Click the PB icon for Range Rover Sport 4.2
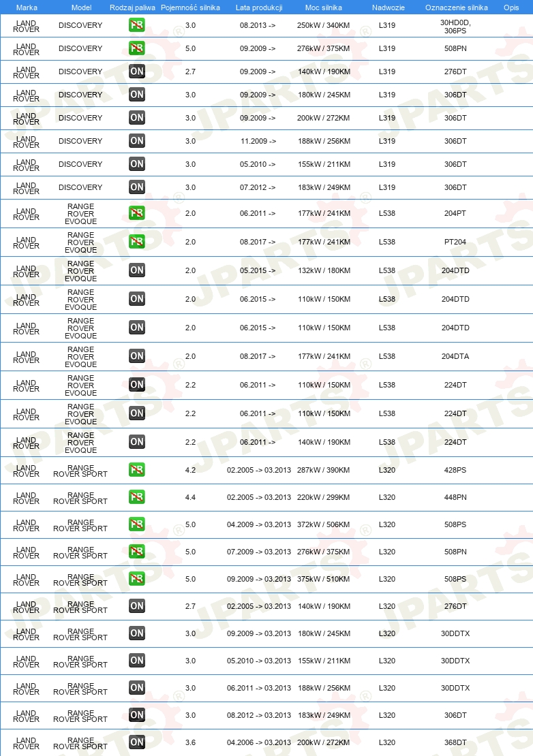Viewport: 533px width, 756px height. (137, 470)
